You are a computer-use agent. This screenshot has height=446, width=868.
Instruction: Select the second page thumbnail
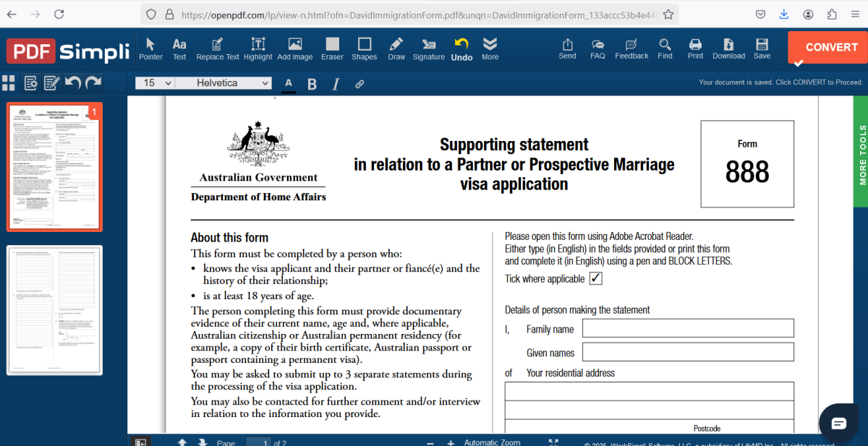(x=54, y=309)
